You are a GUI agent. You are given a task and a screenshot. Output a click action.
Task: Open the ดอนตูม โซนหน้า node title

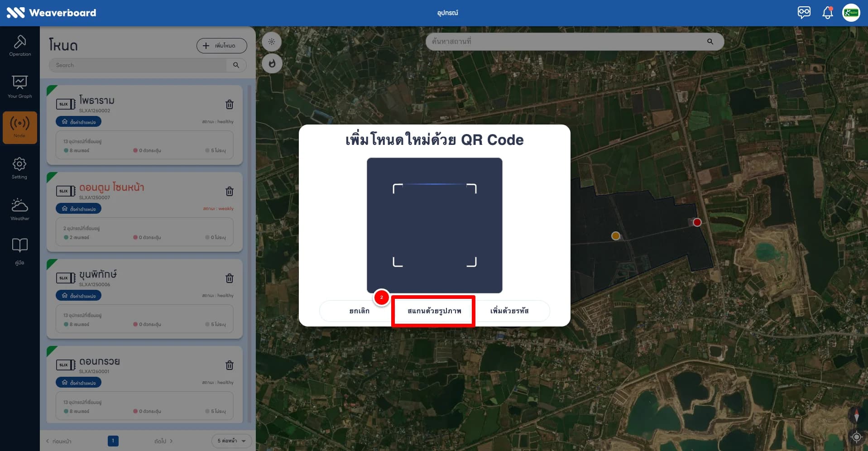[111, 187]
